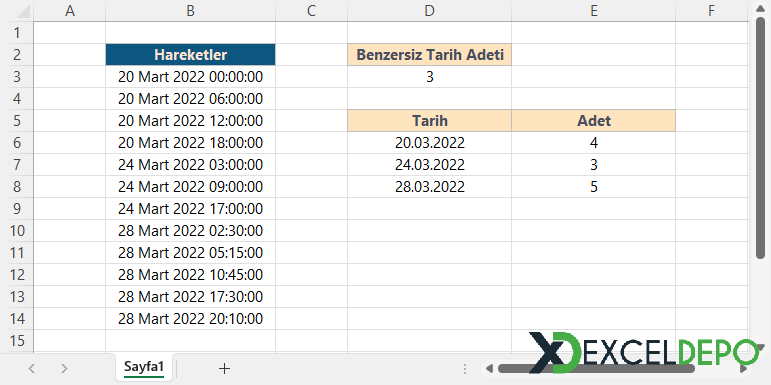This screenshot has width=771, height=385.
Task: Select cell showing 28 Mart 2022 20:10:00
Action: 190,319
